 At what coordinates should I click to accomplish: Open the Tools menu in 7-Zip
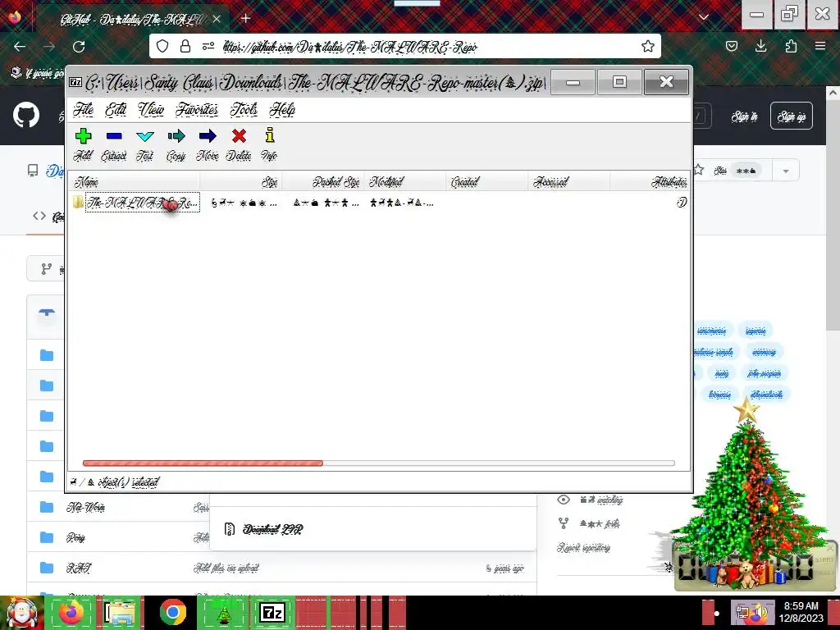tap(244, 109)
